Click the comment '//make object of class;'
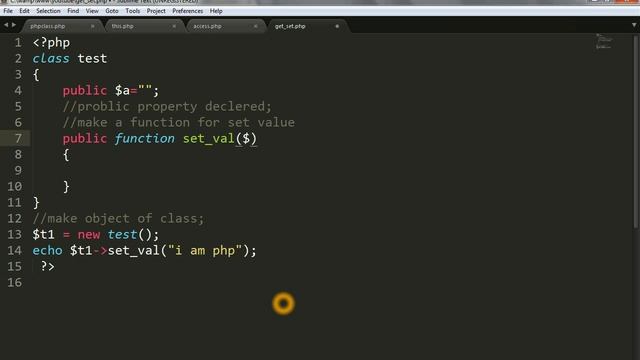The width and height of the screenshot is (640, 360). (118, 218)
